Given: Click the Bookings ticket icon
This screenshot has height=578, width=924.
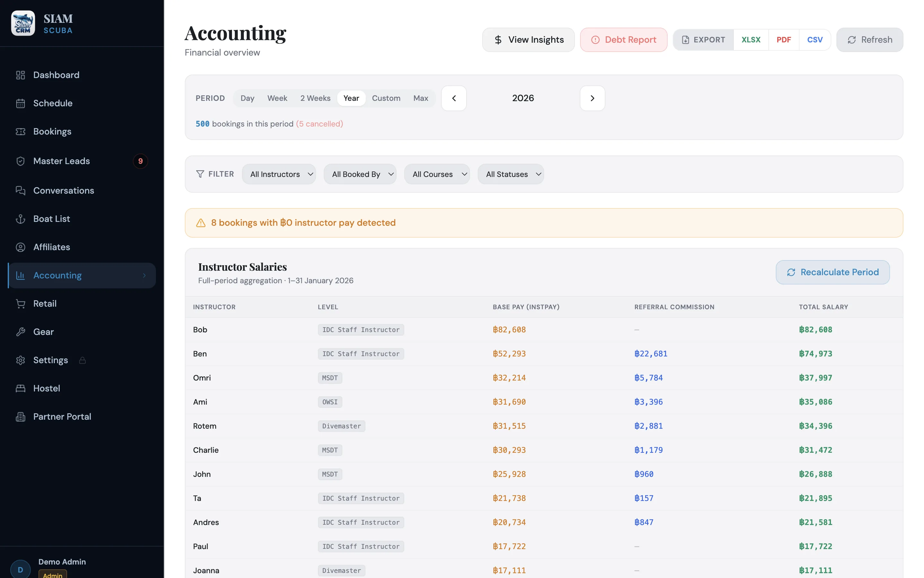Looking at the screenshot, I should point(21,132).
